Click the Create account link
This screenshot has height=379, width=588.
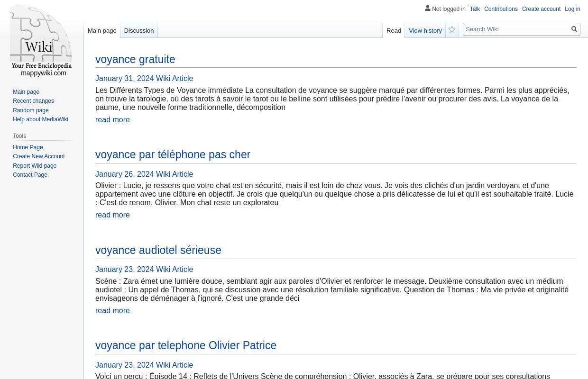[x=541, y=9]
